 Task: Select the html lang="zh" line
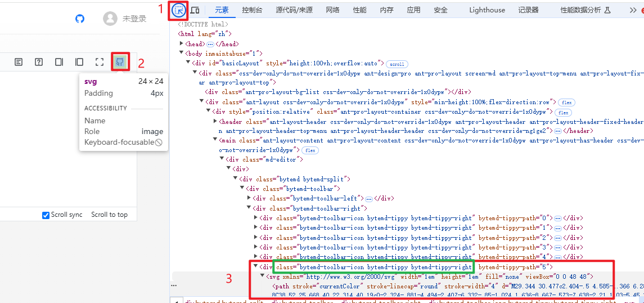pyautogui.click(x=205, y=34)
